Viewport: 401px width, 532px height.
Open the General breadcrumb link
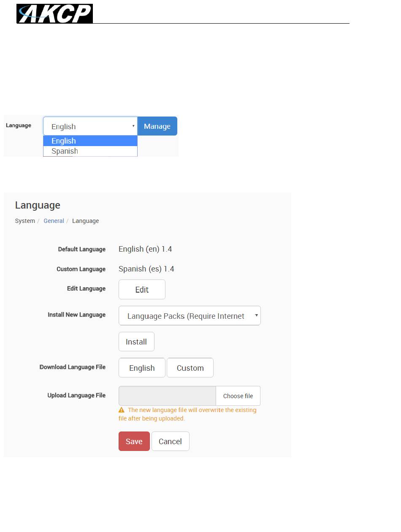pyautogui.click(x=54, y=221)
